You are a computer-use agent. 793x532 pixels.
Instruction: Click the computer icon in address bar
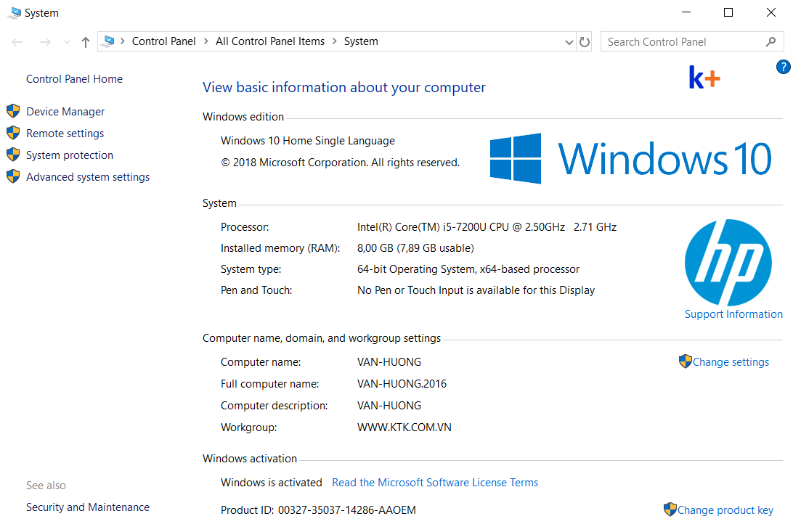108,41
